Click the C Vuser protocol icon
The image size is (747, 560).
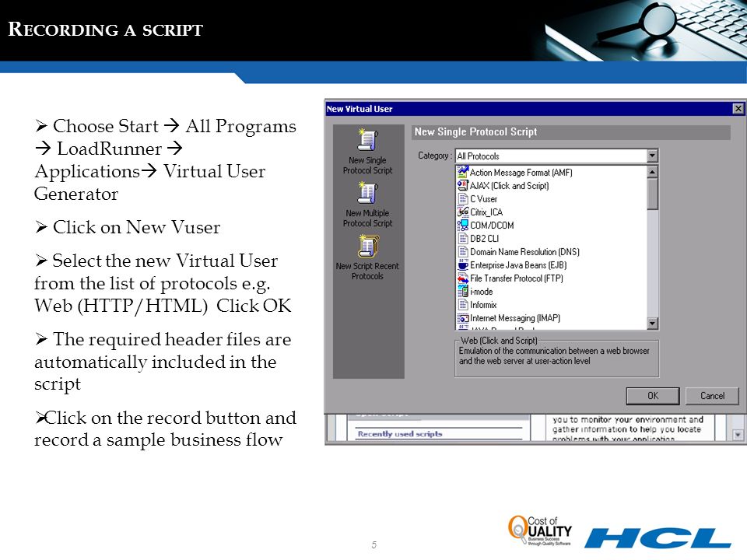(462, 198)
